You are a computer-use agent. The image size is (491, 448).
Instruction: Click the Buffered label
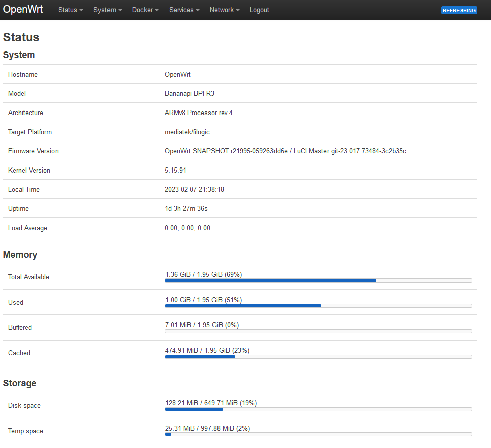coord(20,327)
